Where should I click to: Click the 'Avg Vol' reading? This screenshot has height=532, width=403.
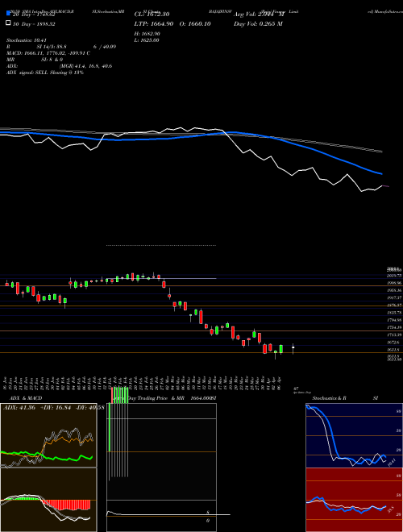pyautogui.click(x=259, y=15)
